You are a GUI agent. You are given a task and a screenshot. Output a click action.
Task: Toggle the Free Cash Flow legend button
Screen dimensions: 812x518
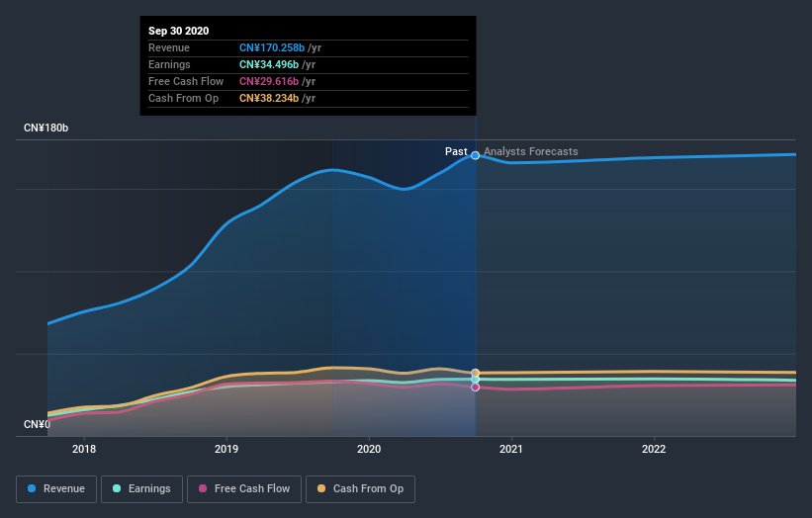tap(244, 489)
